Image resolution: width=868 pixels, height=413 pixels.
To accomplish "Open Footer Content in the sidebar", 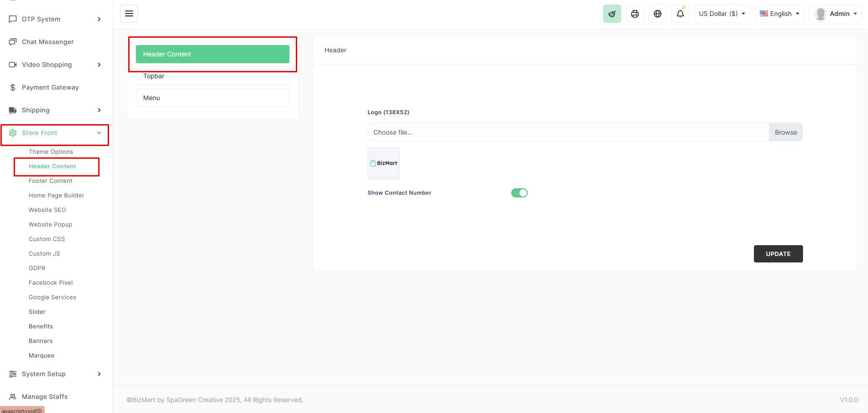I will (50, 181).
